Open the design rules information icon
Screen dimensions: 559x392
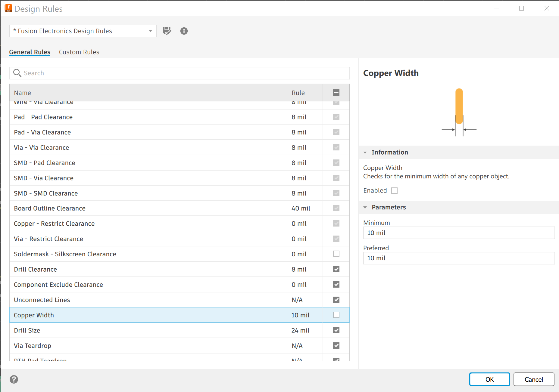point(184,31)
